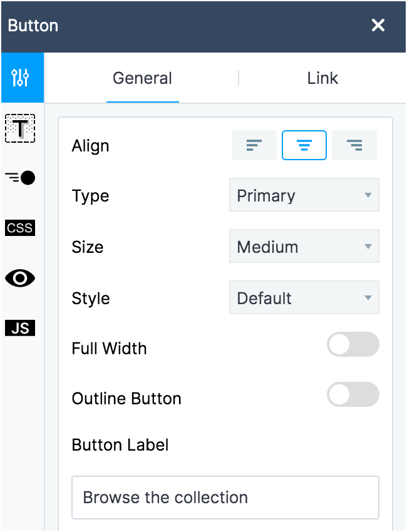Click the Outline Button label text
The height and width of the screenshot is (532, 407).
point(126,399)
